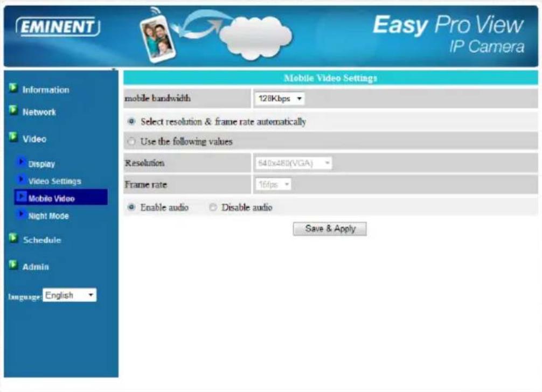This screenshot has height=392, width=542.
Task: Select the Disable audio radio button
Action: 213,207
